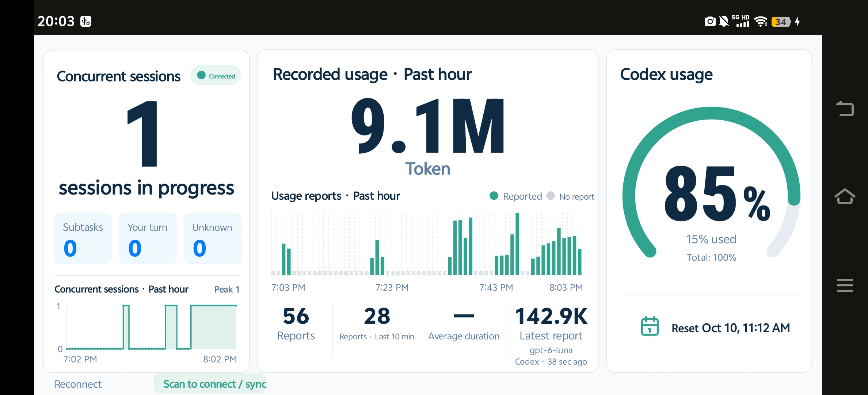
Task: Click the 8:02 PM axis label
Action: pos(220,359)
